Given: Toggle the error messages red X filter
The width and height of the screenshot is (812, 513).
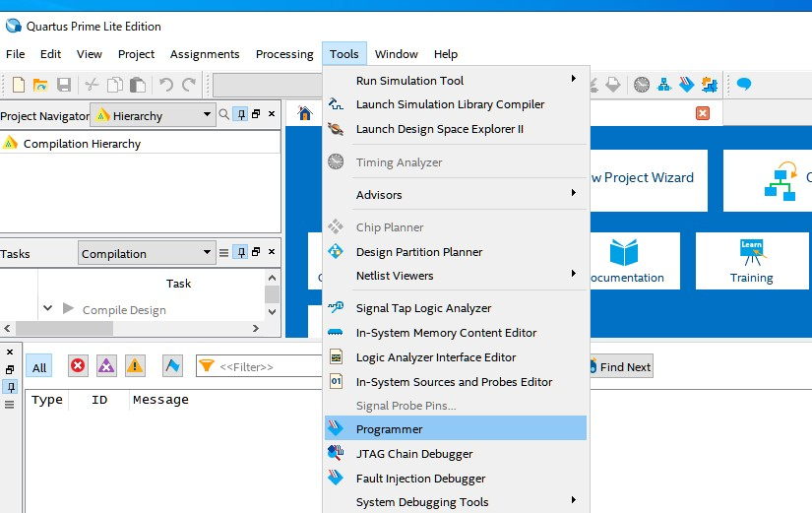Looking at the screenshot, I should click(78, 366).
